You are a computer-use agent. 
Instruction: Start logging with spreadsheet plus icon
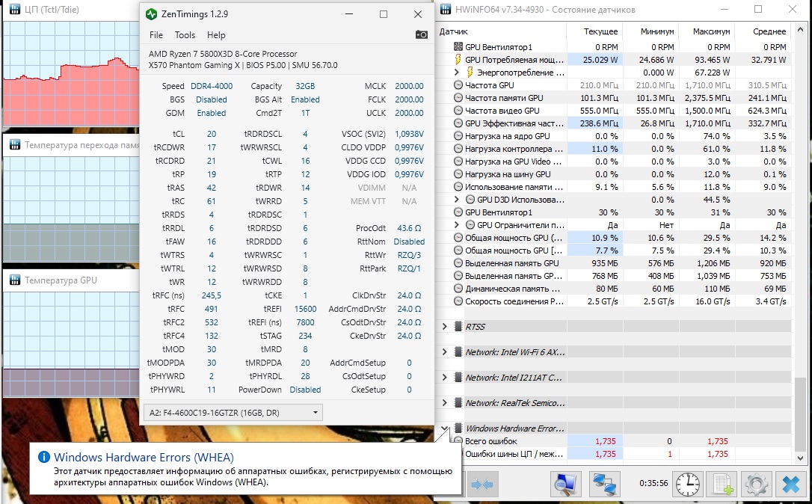(x=722, y=485)
